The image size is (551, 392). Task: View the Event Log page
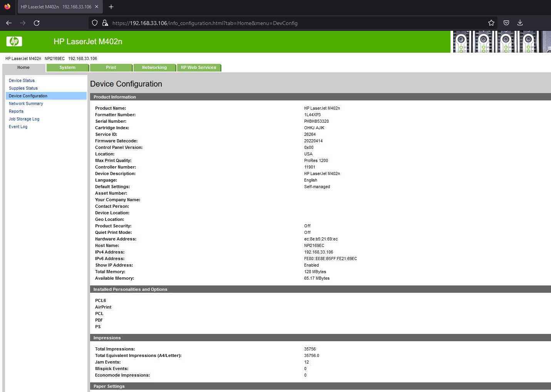pyautogui.click(x=18, y=127)
